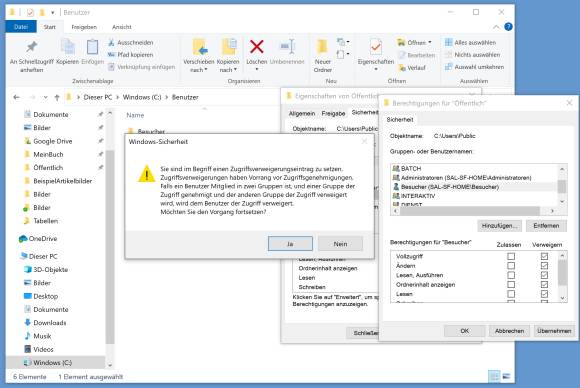Check the Zulassen box for Ändern
The width and height of the screenshot is (580, 388).
(x=511, y=266)
